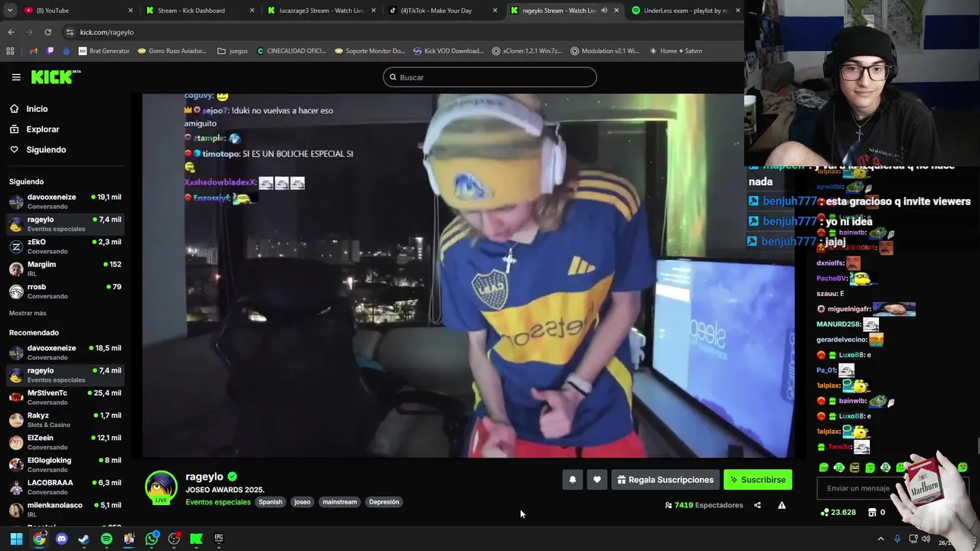This screenshot has width=980, height=551.
Task: Open zEkO channel in Siguiendo list
Action: click(x=65, y=246)
